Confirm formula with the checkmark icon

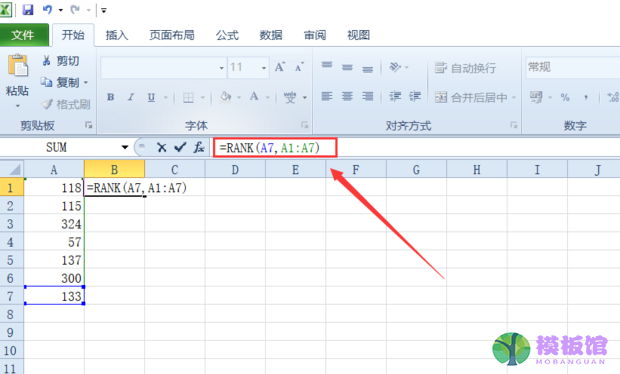(x=180, y=147)
